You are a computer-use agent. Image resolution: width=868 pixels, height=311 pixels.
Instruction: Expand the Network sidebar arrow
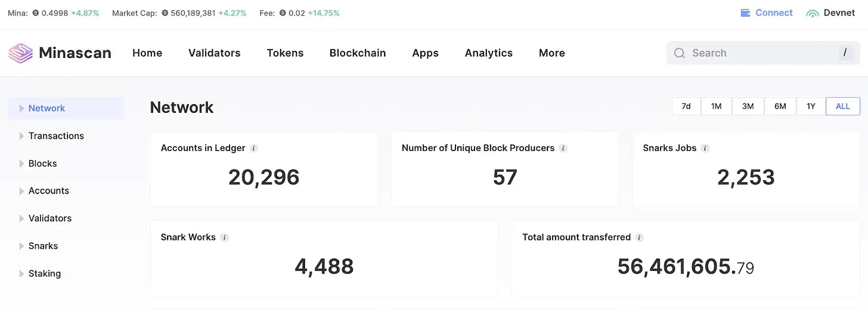(21, 108)
